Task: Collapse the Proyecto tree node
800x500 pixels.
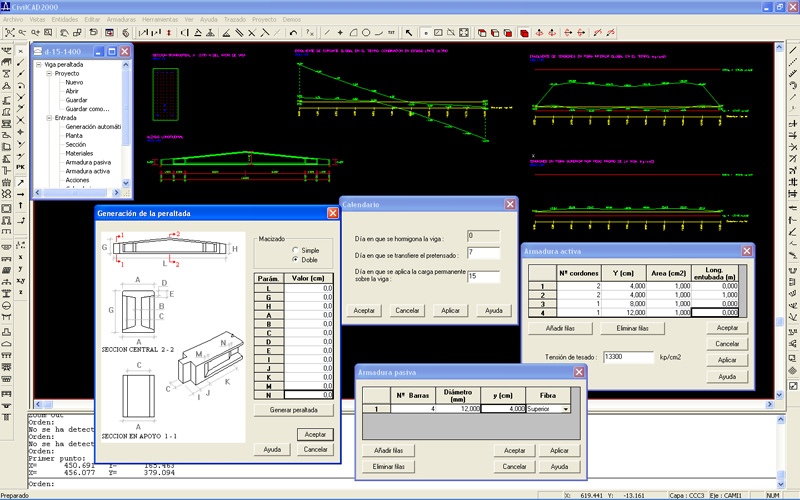Action: (47, 74)
